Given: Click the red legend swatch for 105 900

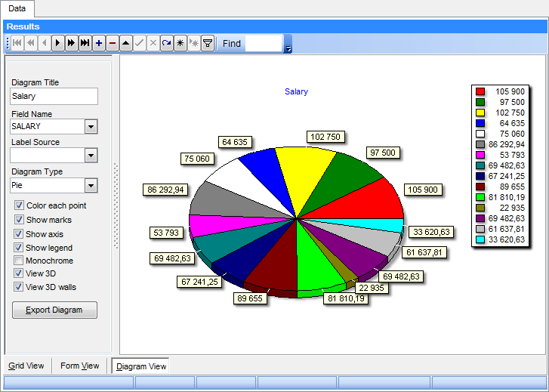Looking at the screenshot, I should click(x=480, y=91).
